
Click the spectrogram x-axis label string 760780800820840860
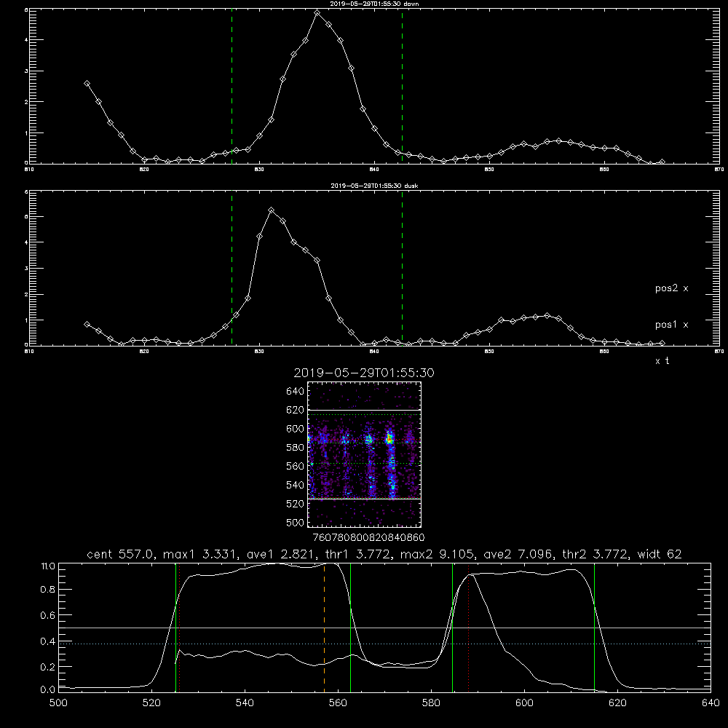point(368,538)
